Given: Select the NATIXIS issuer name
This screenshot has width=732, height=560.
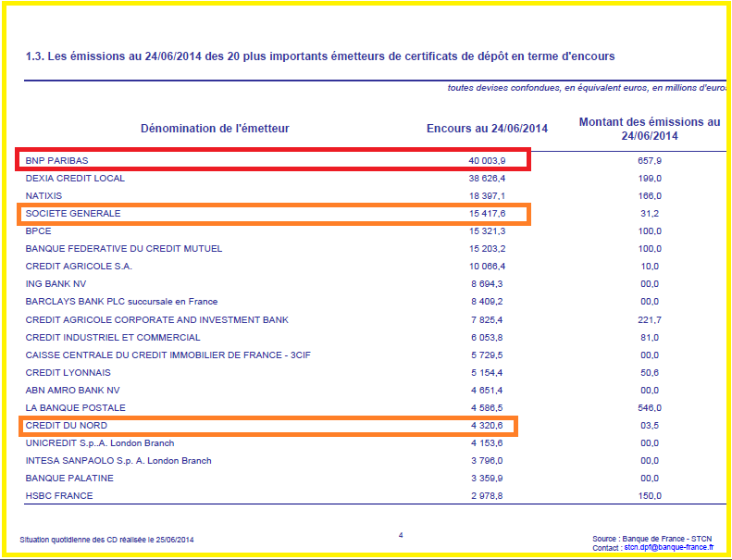Looking at the screenshot, I should pos(43,196).
